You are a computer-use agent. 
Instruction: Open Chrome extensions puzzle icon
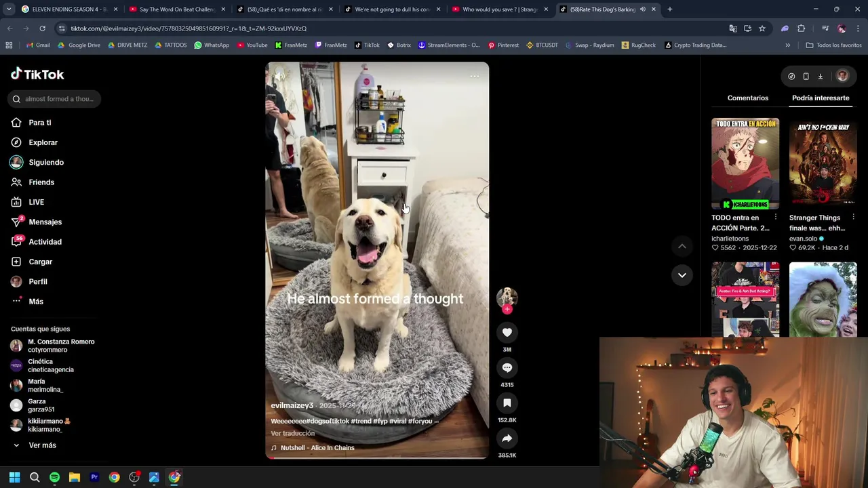(x=802, y=28)
